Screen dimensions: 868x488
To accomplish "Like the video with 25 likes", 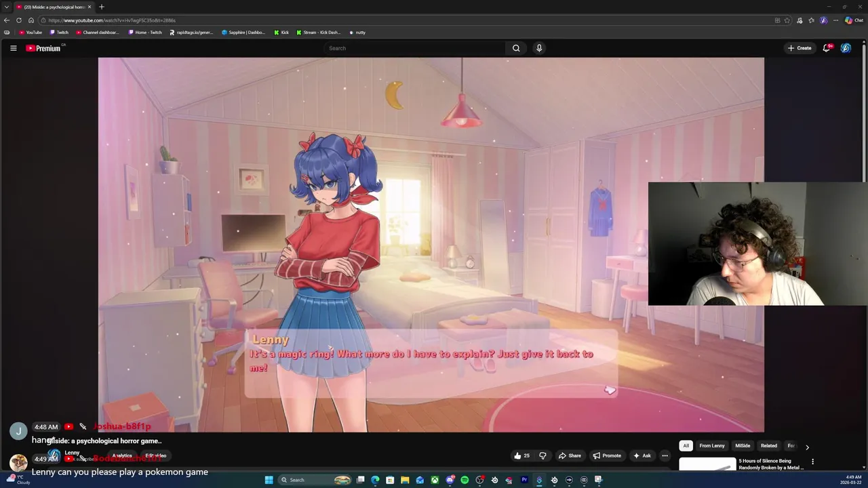I will click(521, 455).
